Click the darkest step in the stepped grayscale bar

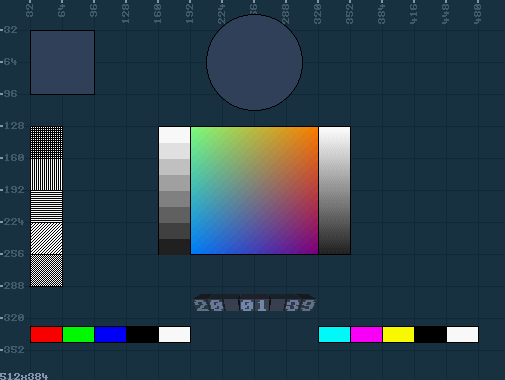[x=174, y=247]
